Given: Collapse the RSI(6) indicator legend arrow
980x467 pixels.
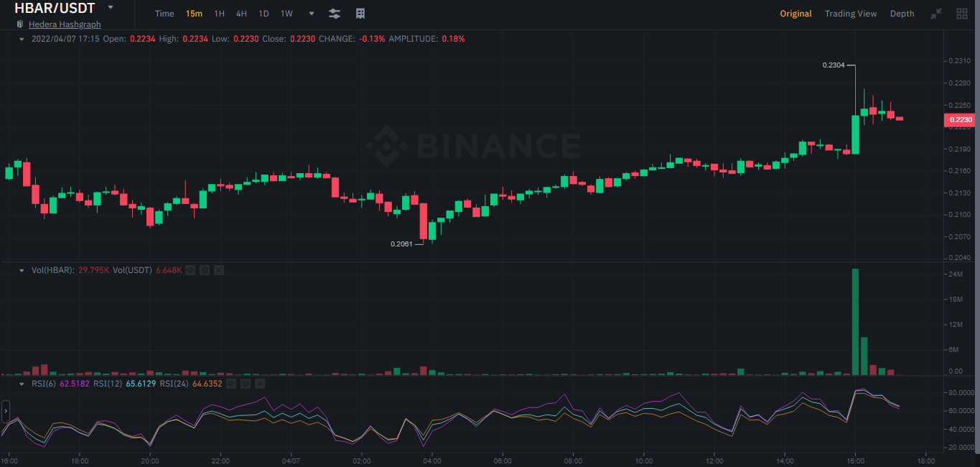Looking at the screenshot, I should coord(22,384).
